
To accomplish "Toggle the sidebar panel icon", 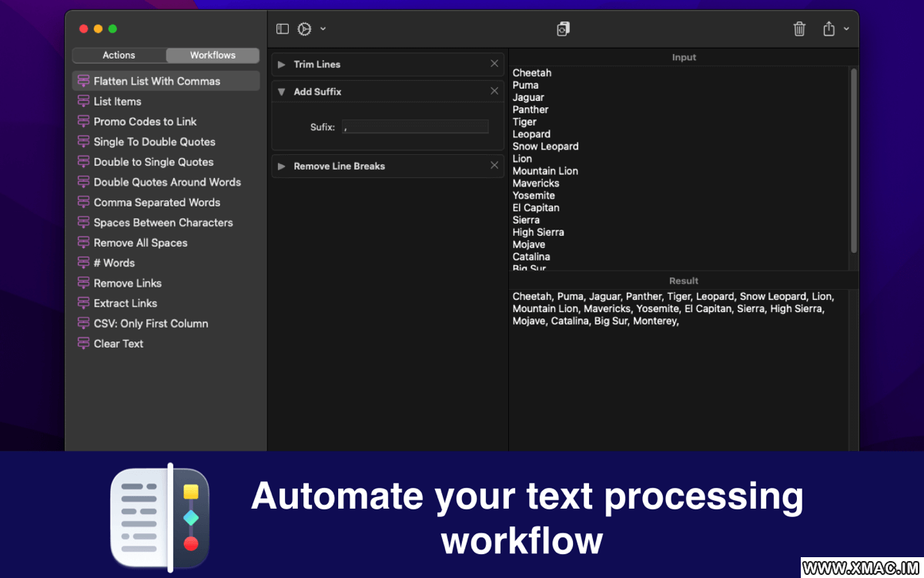I will coord(283,29).
